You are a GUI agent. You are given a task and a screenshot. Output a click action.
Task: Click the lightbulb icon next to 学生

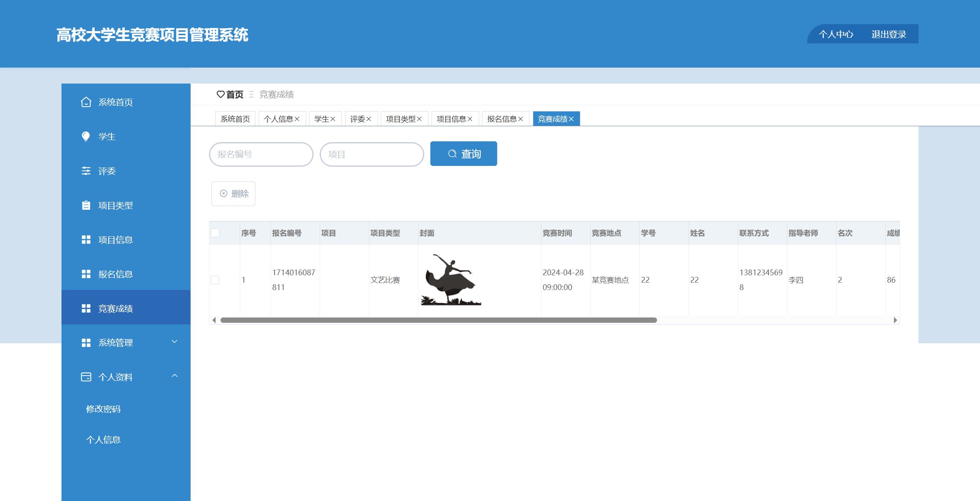tap(86, 136)
